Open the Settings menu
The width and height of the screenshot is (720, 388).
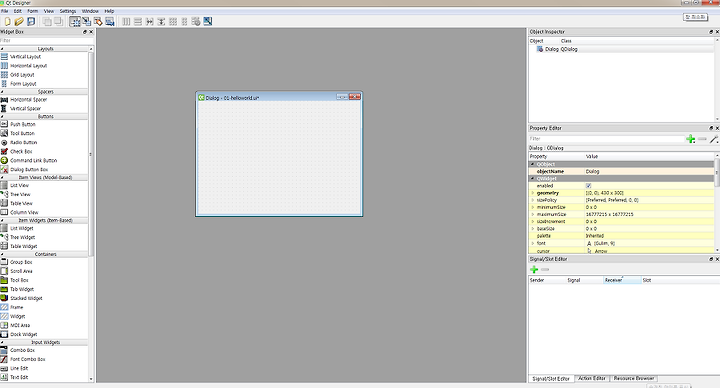coord(68,11)
